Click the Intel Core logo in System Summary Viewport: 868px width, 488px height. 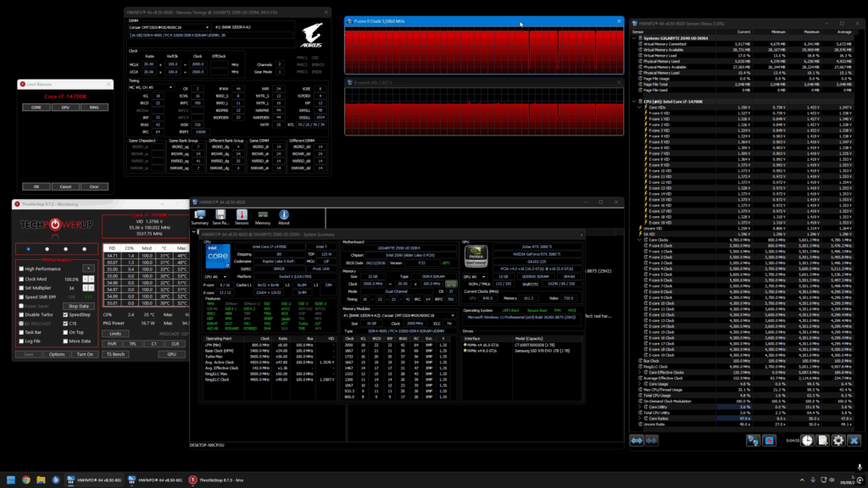(x=218, y=256)
